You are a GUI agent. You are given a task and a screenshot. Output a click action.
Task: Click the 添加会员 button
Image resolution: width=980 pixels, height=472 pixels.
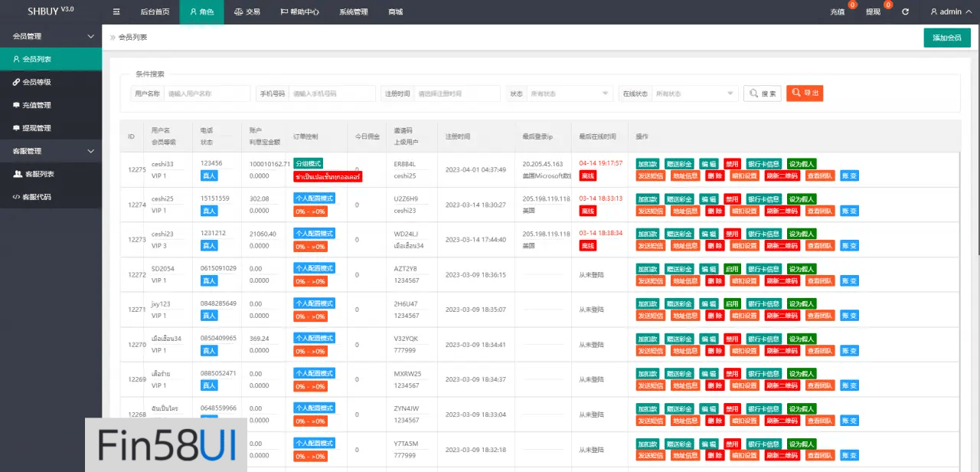click(x=947, y=38)
